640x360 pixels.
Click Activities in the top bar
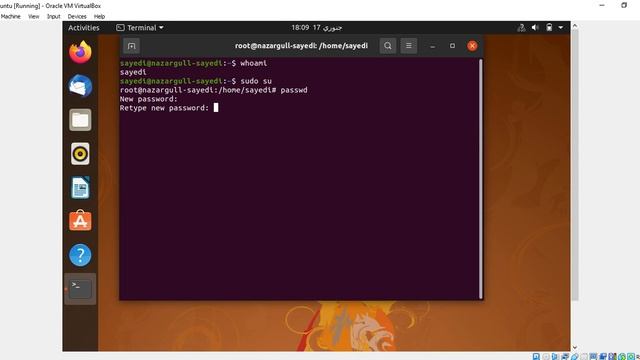point(84,28)
